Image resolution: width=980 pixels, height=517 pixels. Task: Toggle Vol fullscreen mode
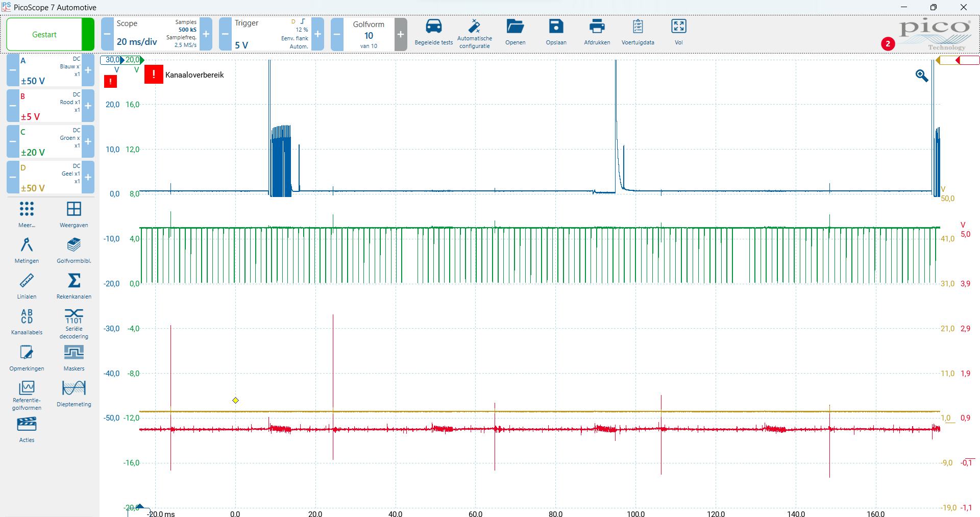coord(678,27)
